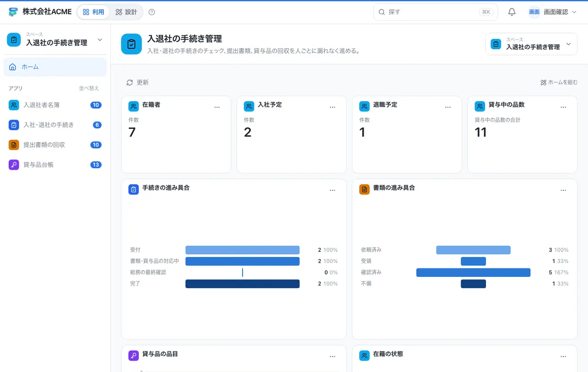
Task: Click the 入退社者名簿 app icon in sidebar
Action: click(14, 105)
